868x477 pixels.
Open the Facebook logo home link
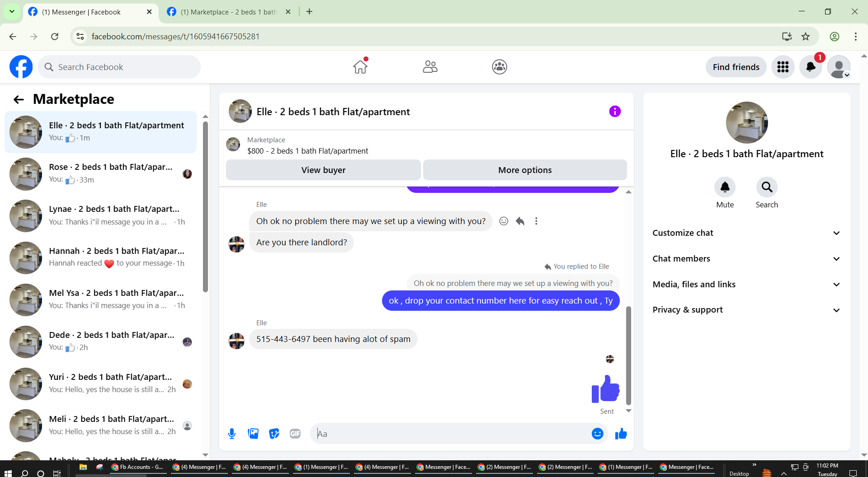(x=21, y=67)
